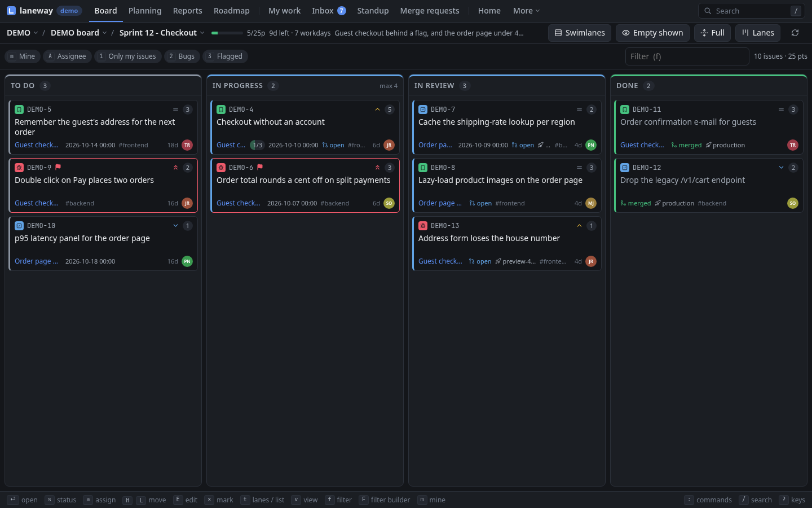Click the story type icon on DEMO-11
The image size is (812, 508).
[x=625, y=110]
